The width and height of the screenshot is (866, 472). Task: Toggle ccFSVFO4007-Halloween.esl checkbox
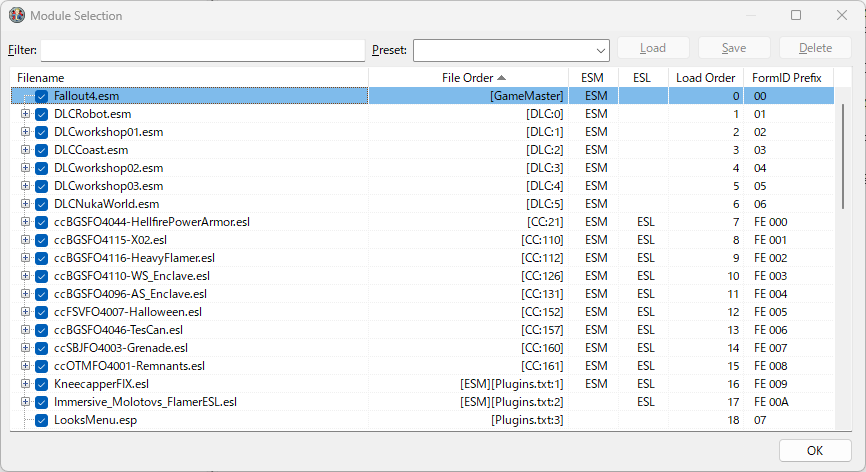coord(41,312)
